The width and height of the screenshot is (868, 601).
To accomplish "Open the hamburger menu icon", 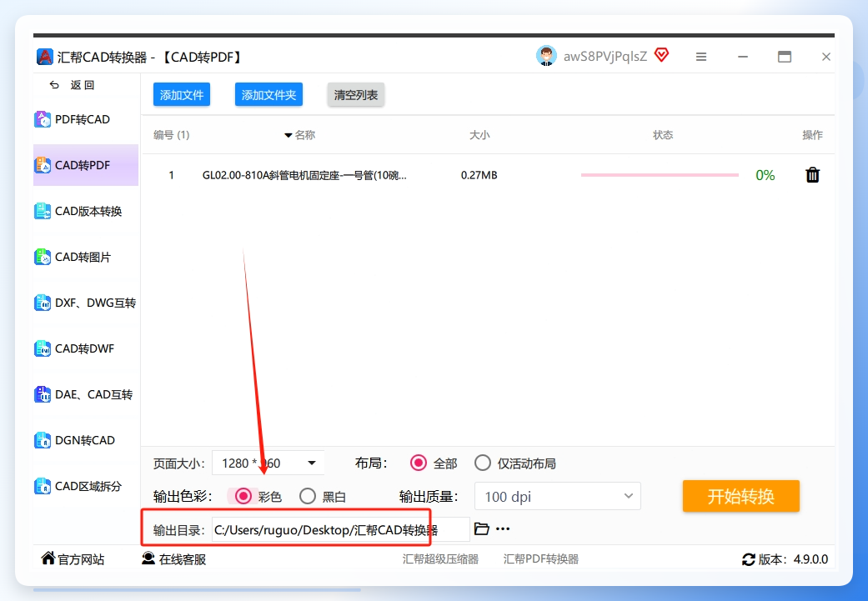I will coord(701,57).
